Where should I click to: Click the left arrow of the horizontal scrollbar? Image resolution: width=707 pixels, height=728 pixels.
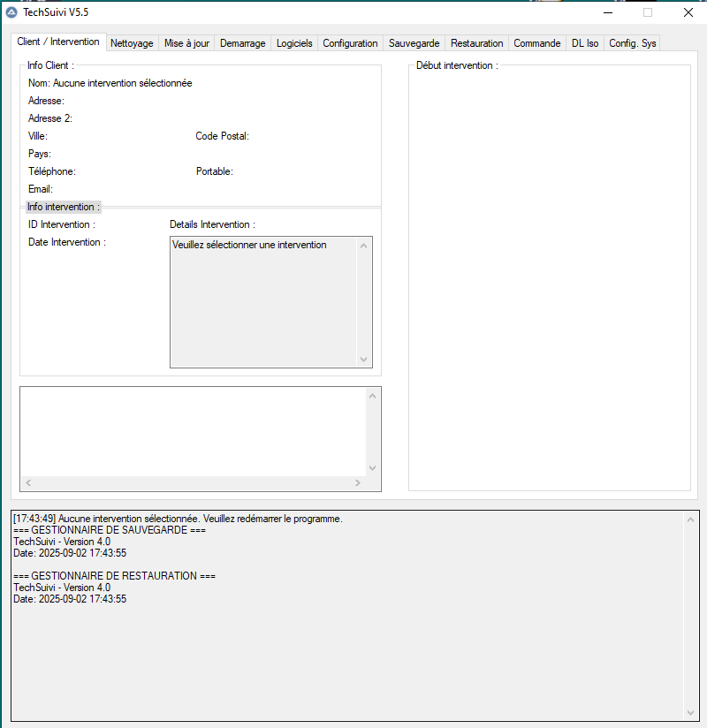pos(27,482)
